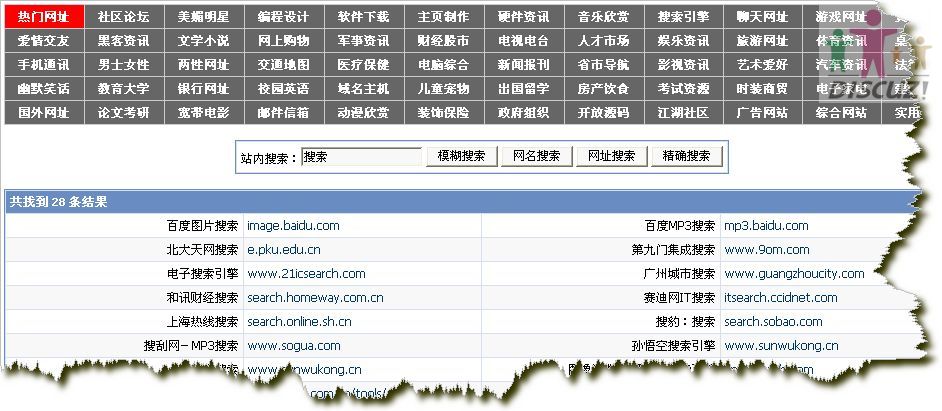
Task: Select 考试资源 category
Action: [684, 89]
